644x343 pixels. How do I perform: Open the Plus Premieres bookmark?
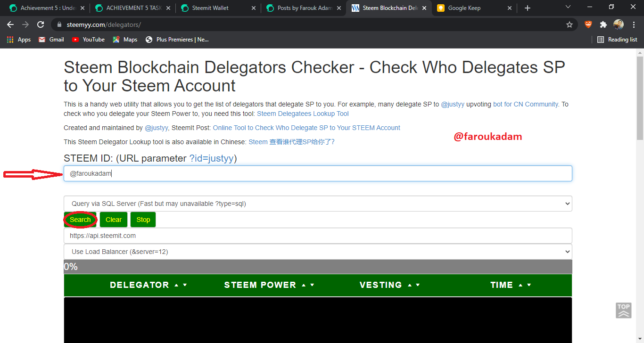click(177, 40)
